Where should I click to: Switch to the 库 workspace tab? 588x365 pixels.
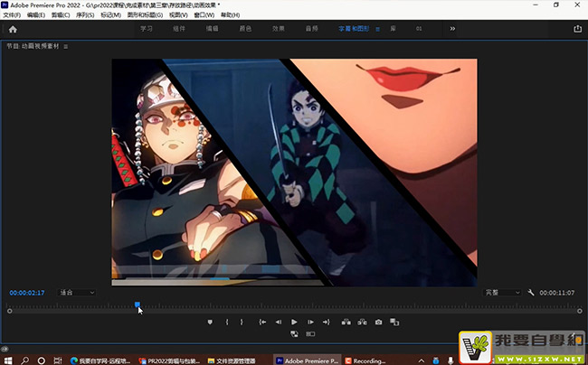[x=393, y=29]
